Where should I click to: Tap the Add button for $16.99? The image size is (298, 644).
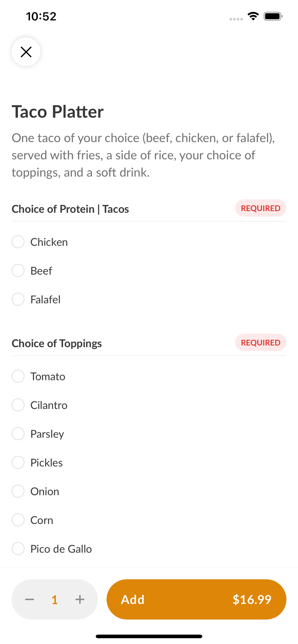click(x=196, y=599)
